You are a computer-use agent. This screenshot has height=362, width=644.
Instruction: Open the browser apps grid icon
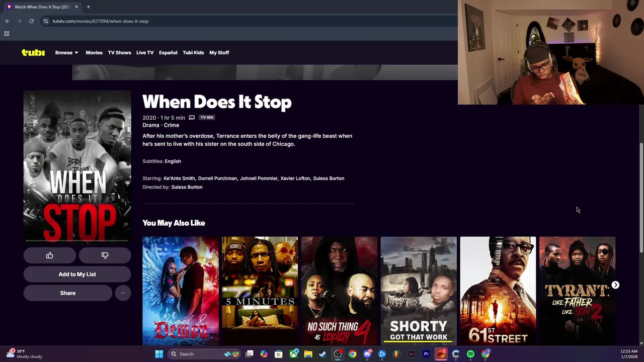(x=7, y=34)
